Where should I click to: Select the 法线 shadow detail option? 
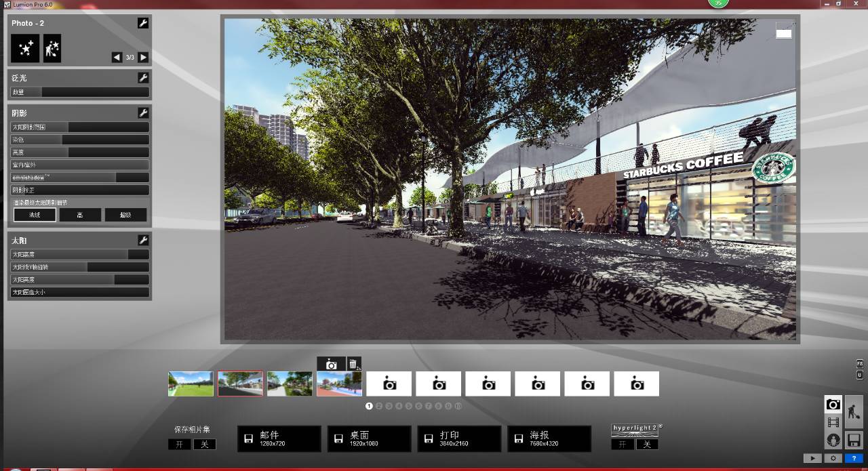pyautogui.click(x=35, y=215)
